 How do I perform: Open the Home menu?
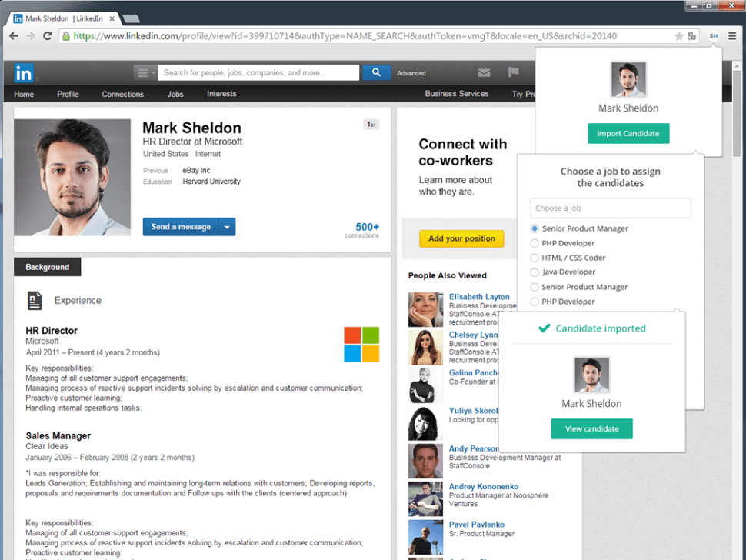[x=24, y=94]
